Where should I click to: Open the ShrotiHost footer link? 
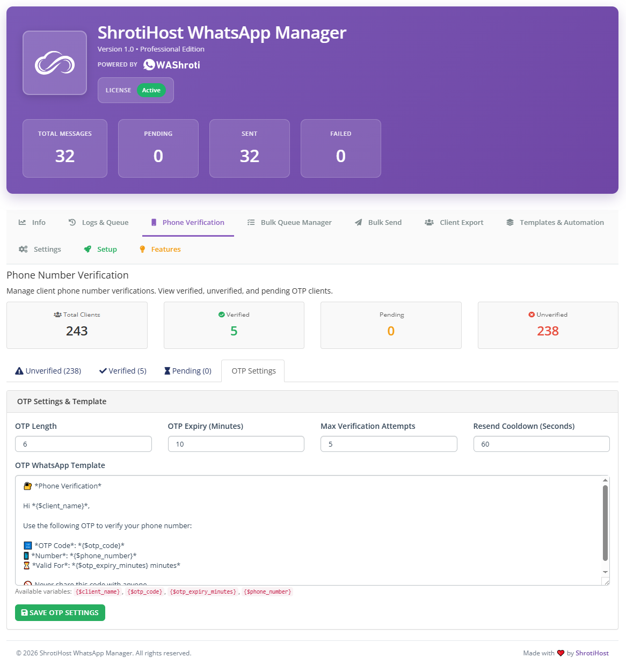pos(592,653)
